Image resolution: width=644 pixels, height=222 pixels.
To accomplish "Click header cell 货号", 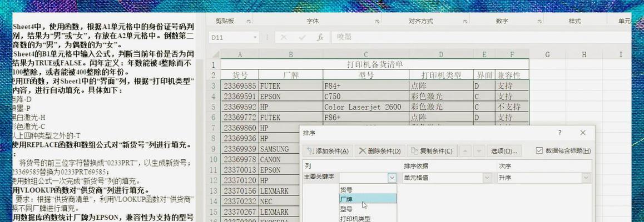I will [240, 75].
